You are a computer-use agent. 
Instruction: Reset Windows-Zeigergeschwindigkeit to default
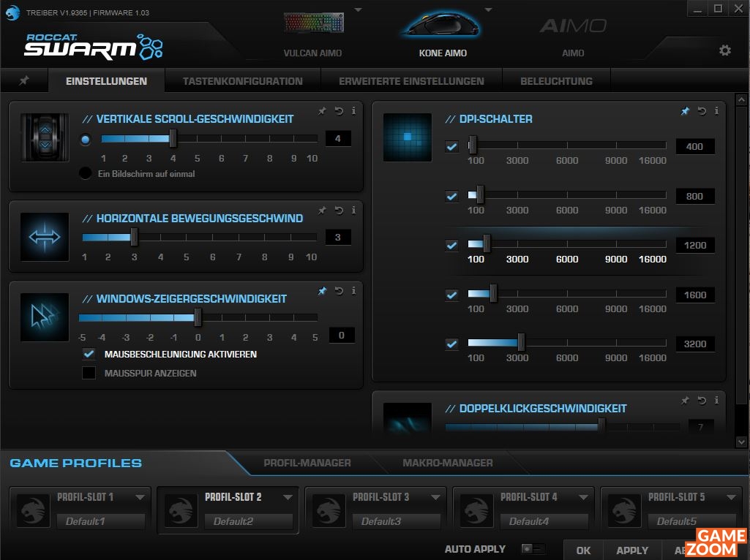(x=339, y=290)
